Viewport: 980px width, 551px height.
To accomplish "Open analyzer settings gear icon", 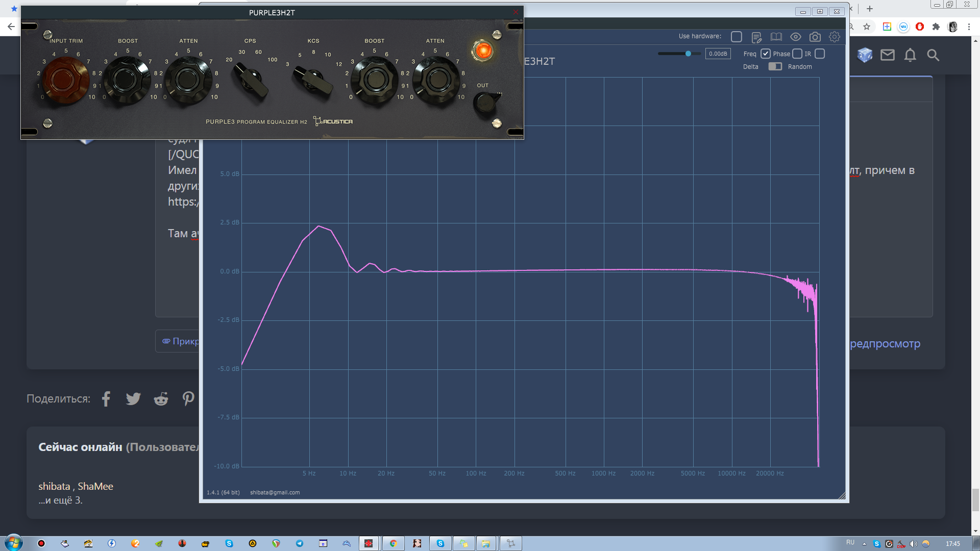I will tap(835, 37).
